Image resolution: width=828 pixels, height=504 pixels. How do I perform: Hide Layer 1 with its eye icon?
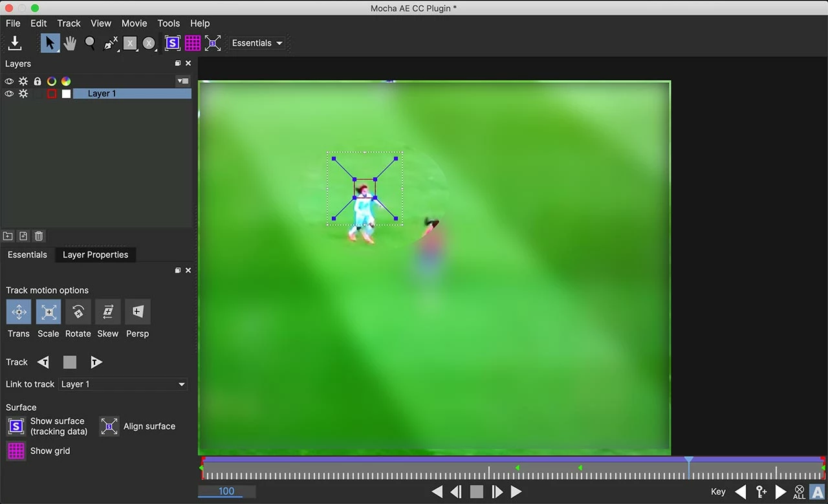click(9, 94)
